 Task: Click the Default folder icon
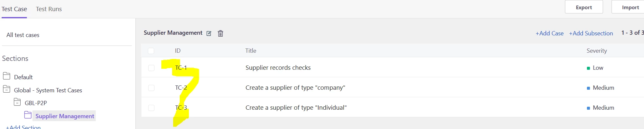click(7, 76)
